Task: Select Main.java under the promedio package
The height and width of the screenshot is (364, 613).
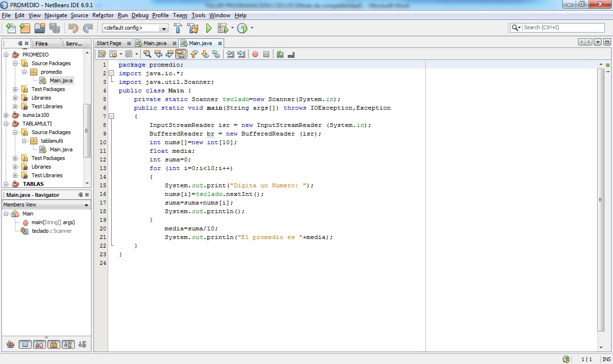Action: [x=61, y=80]
